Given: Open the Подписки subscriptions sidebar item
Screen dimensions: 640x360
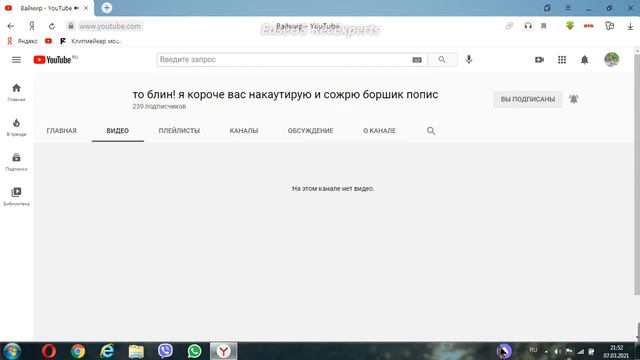Looking at the screenshot, I should (x=16, y=162).
